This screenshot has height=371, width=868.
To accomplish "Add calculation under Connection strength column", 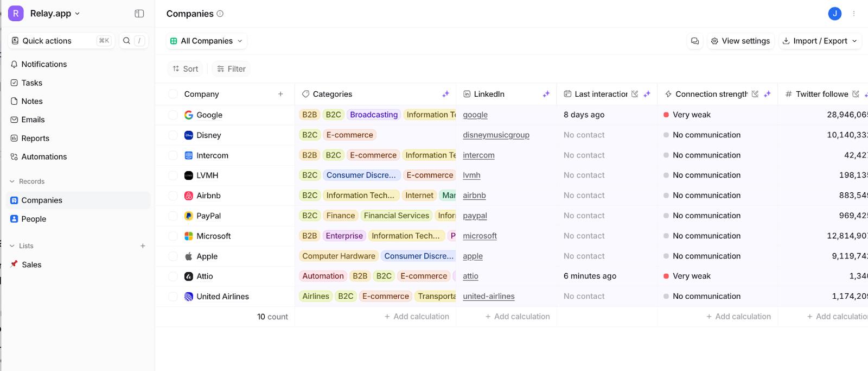I will coord(738,317).
